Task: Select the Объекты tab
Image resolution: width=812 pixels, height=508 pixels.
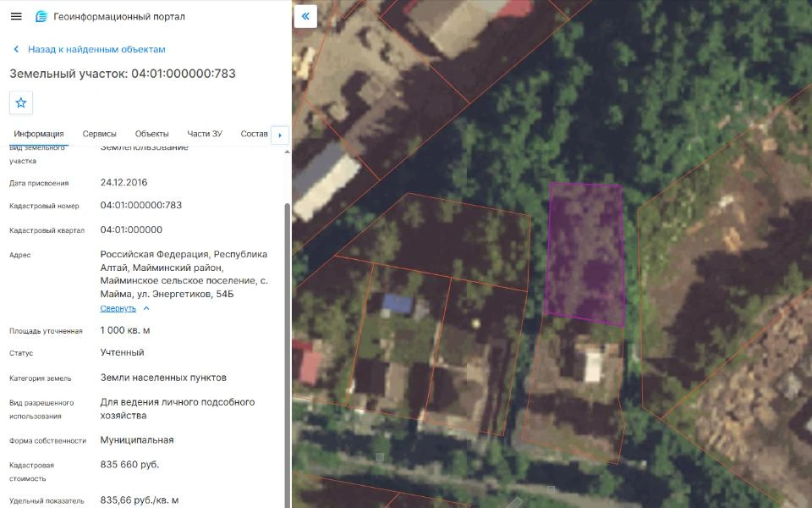Action: pos(151,134)
